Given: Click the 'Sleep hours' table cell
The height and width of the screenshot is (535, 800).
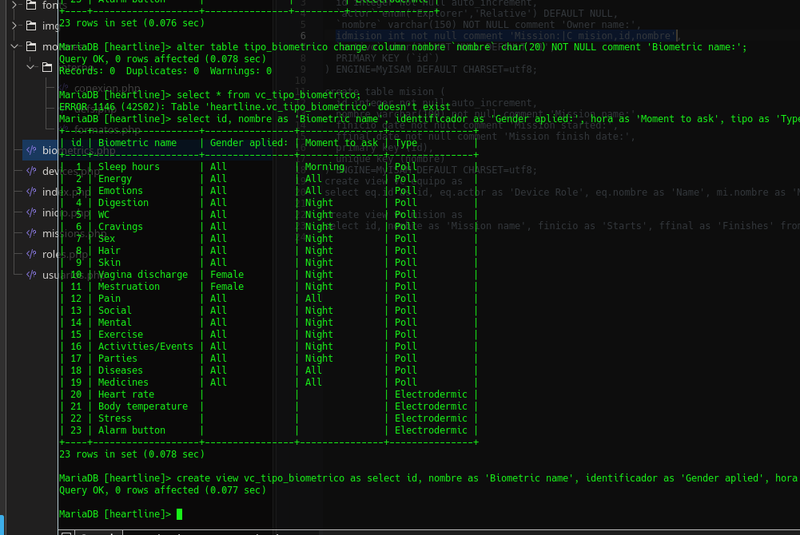Looking at the screenshot, I should [x=129, y=167].
